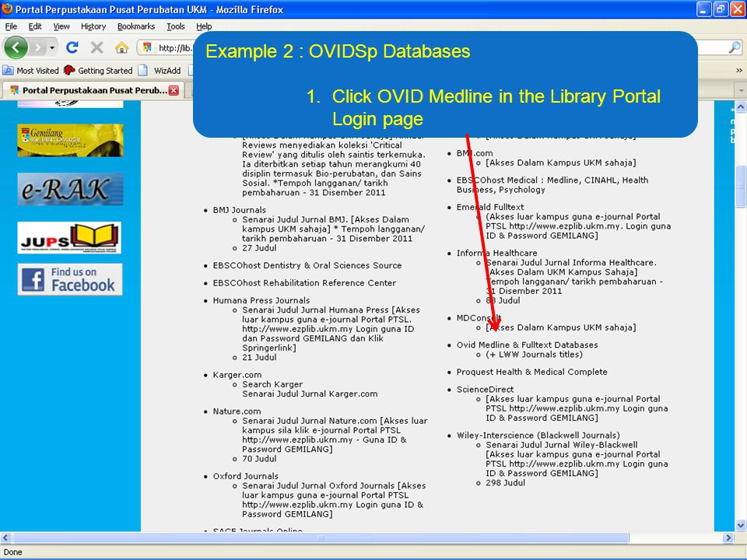Open Ovid Medline & Fulltext Databases link
747x560 pixels.
pyautogui.click(x=527, y=345)
